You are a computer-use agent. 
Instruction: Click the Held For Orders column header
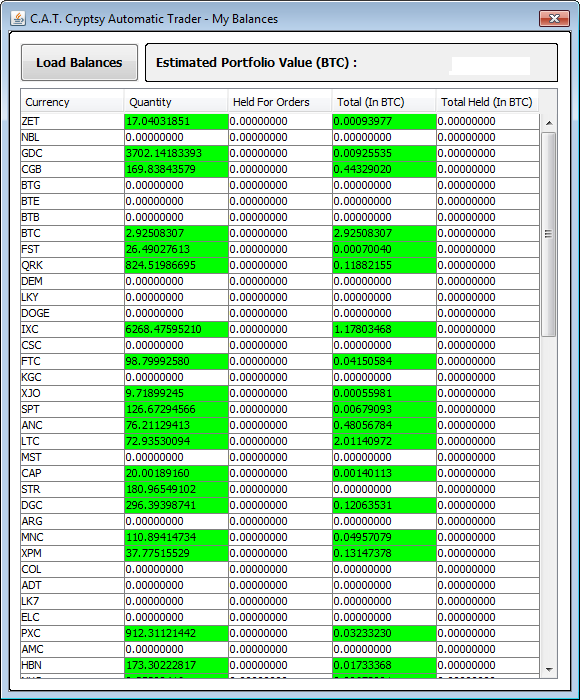coord(280,102)
